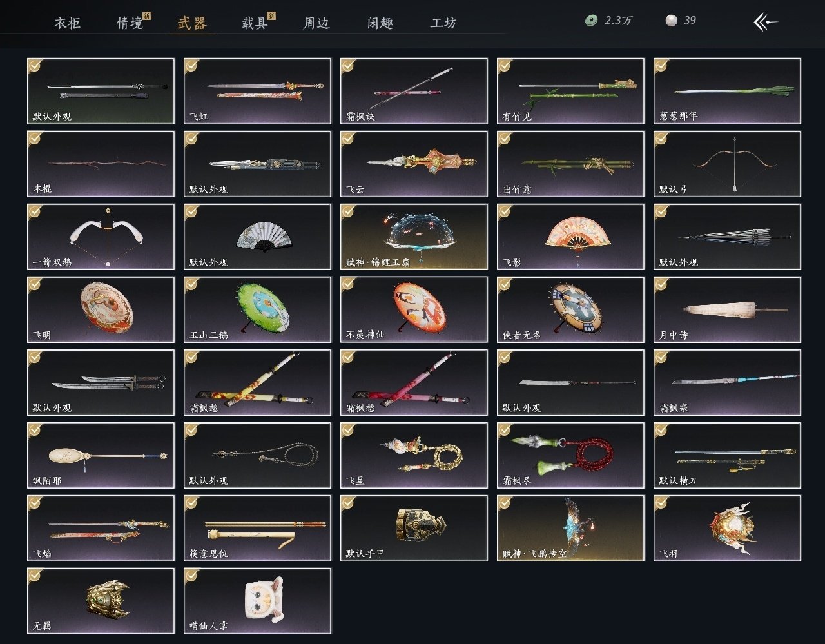Viewport: 825px width, 644px height.
Task: Click the jade coin currency icon
Action: 591,21
